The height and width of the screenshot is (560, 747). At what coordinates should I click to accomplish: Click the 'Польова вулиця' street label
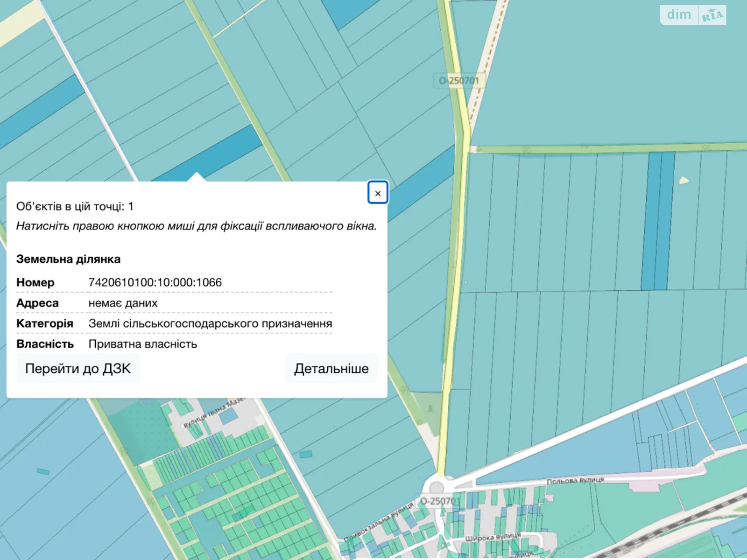tap(575, 480)
